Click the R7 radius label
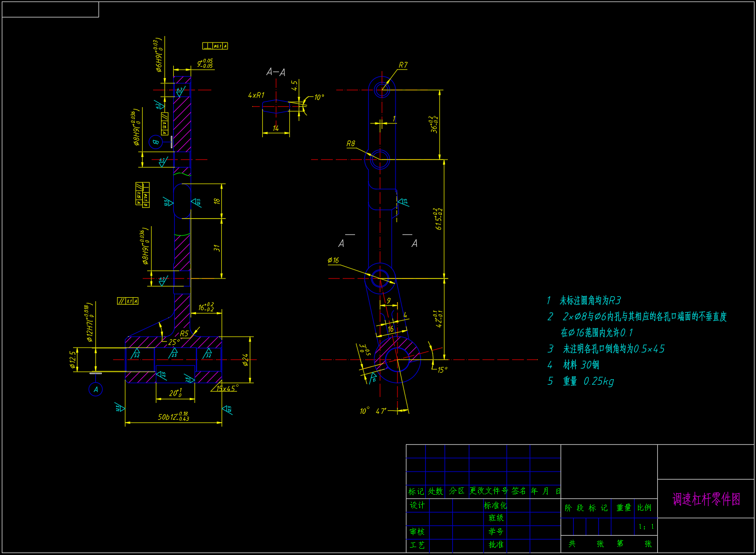This screenshot has width=756, height=555. point(403,65)
